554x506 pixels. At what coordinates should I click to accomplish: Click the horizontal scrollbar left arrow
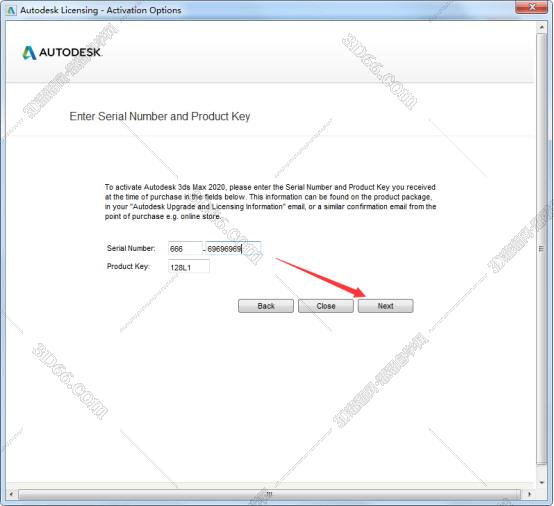click(x=11, y=494)
